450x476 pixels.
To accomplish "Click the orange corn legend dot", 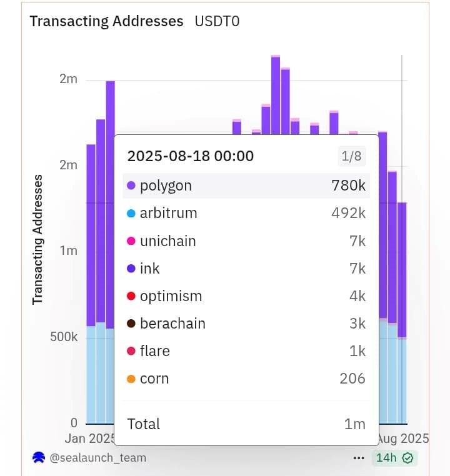I will point(131,379).
